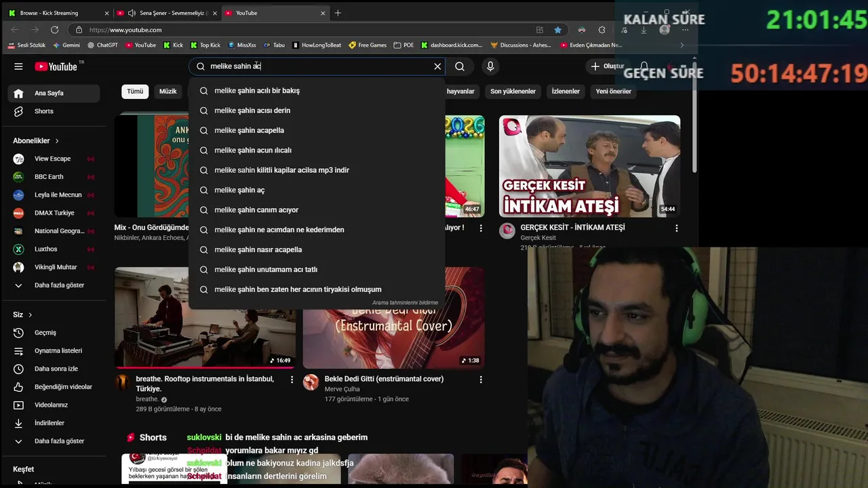Open BBC Earth channel subscription

click(54, 177)
